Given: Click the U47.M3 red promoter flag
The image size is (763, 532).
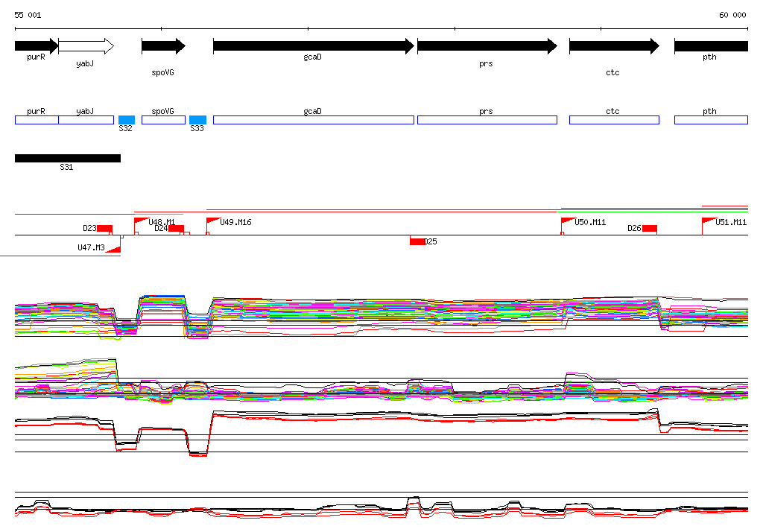Looking at the screenshot, I should (x=113, y=249).
